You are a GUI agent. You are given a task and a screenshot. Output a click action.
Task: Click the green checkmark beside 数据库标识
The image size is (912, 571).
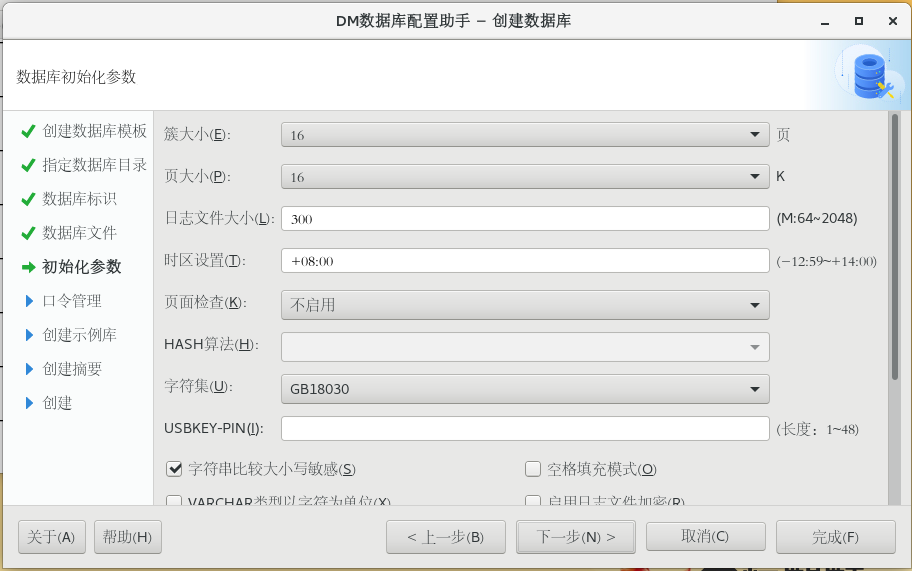coord(28,199)
